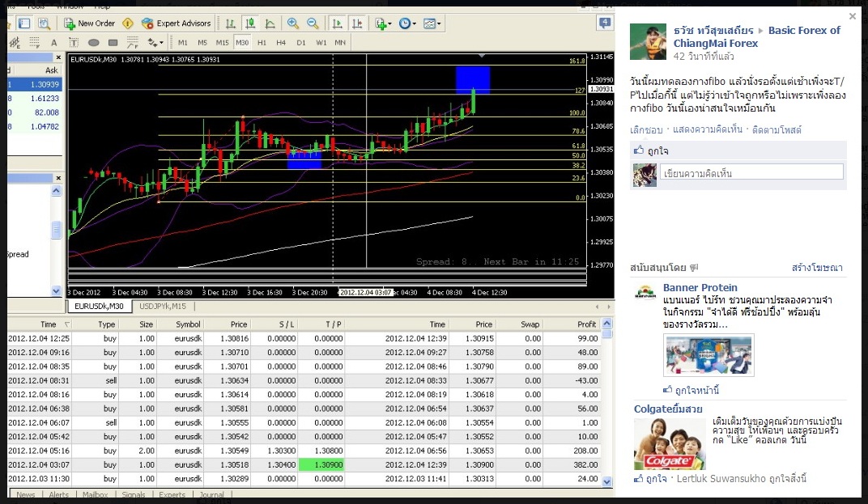Toggle chart shift icon

click(357, 23)
